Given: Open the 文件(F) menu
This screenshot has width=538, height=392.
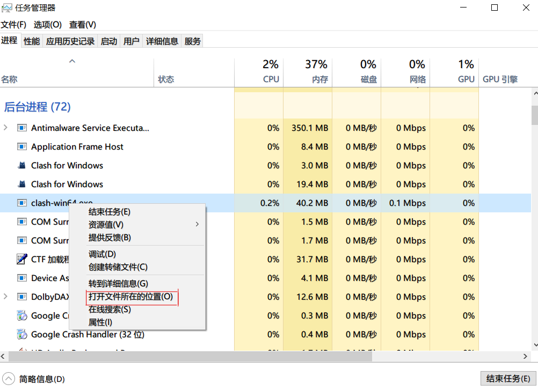Looking at the screenshot, I should 13,25.
